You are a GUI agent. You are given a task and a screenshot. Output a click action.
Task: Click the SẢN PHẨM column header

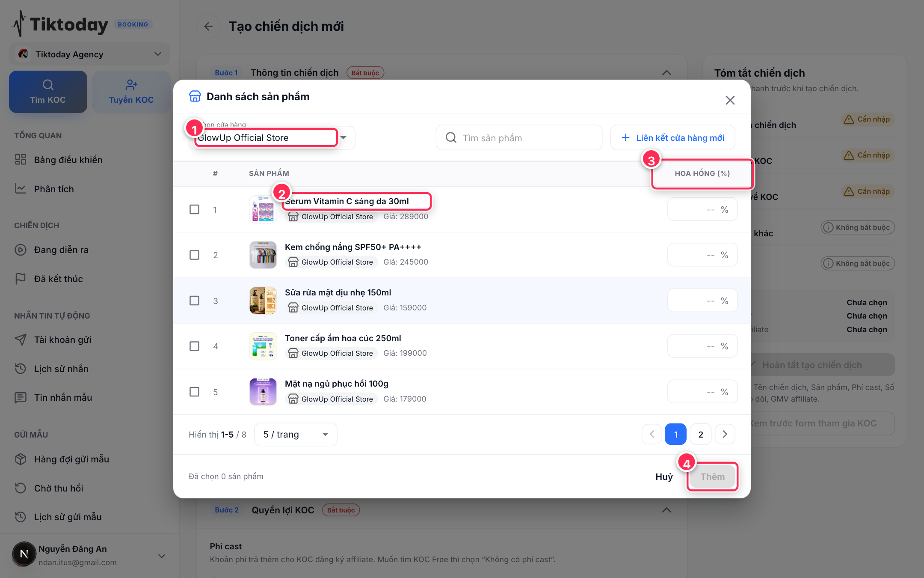click(269, 173)
